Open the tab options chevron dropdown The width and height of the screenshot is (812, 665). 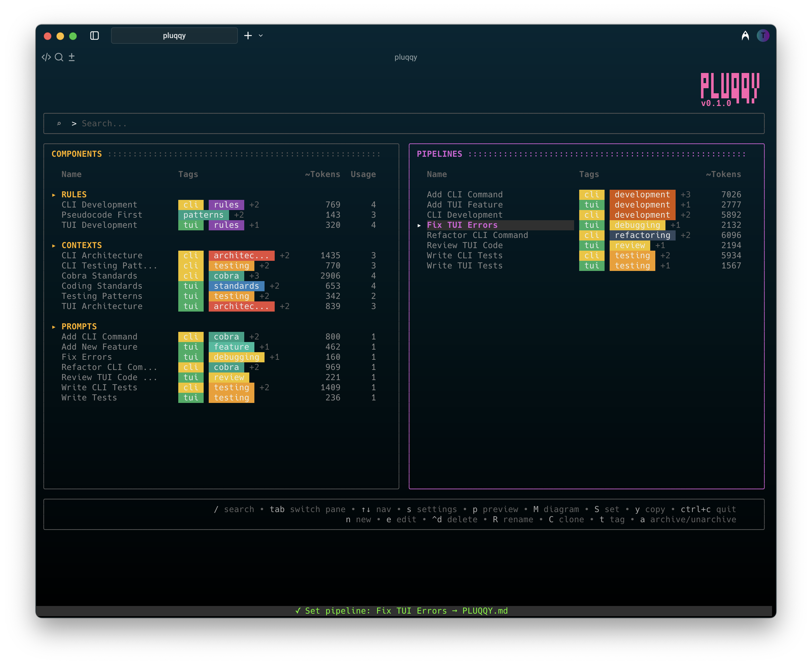click(260, 36)
